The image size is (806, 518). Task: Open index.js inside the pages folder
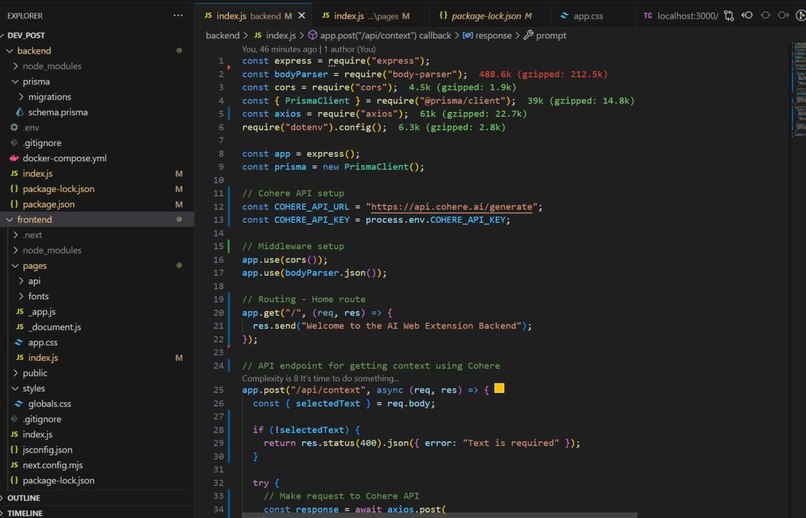[x=43, y=358]
